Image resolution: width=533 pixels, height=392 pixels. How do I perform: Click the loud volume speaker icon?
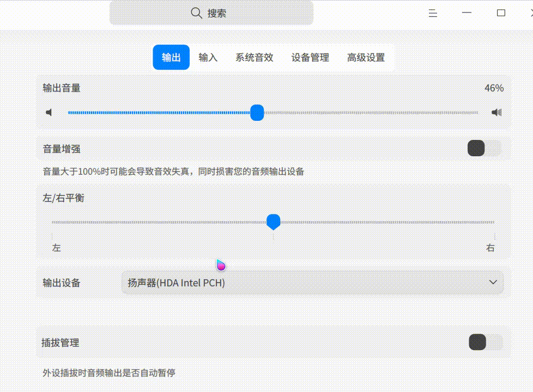pyautogui.click(x=496, y=113)
